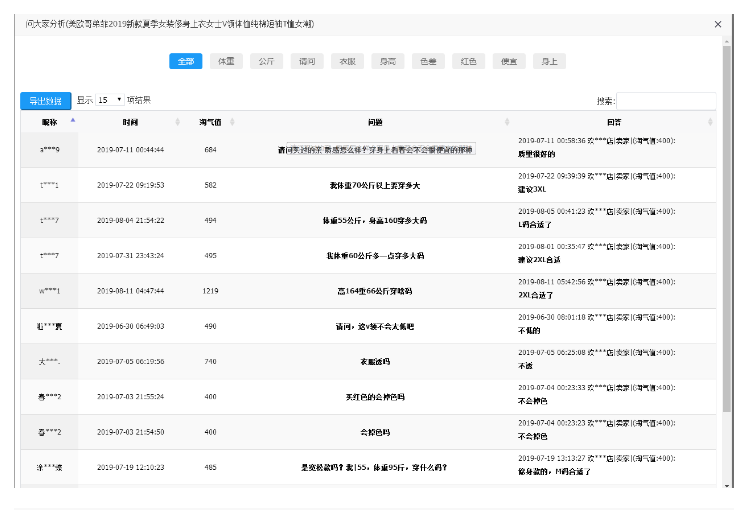Click question 体重55公斤,身高160穿多大码
This screenshot has height=510, width=749.
pos(375,221)
